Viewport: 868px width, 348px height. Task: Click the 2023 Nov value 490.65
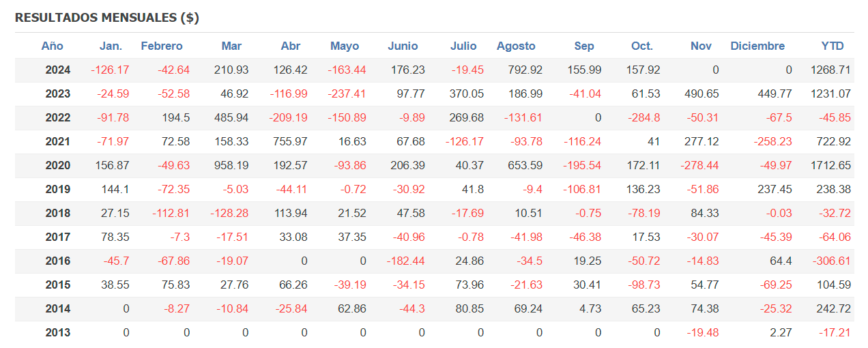click(701, 93)
